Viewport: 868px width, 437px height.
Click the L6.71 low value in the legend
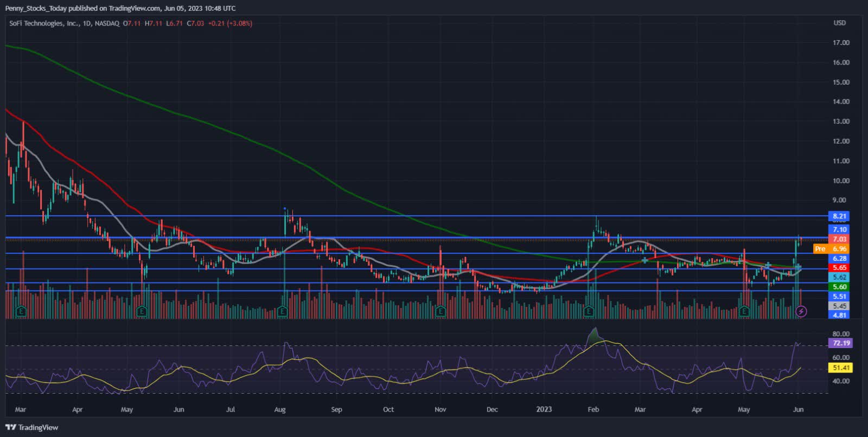click(x=174, y=23)
